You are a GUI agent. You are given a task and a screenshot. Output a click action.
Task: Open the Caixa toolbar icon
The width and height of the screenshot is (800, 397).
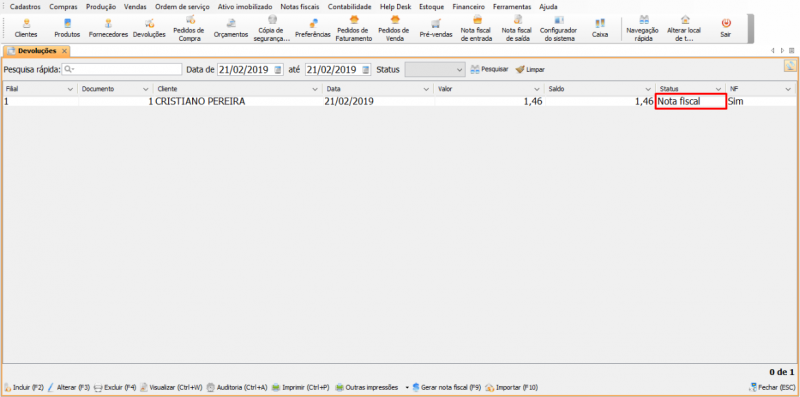pyautogui.click(x=600, y=29)
